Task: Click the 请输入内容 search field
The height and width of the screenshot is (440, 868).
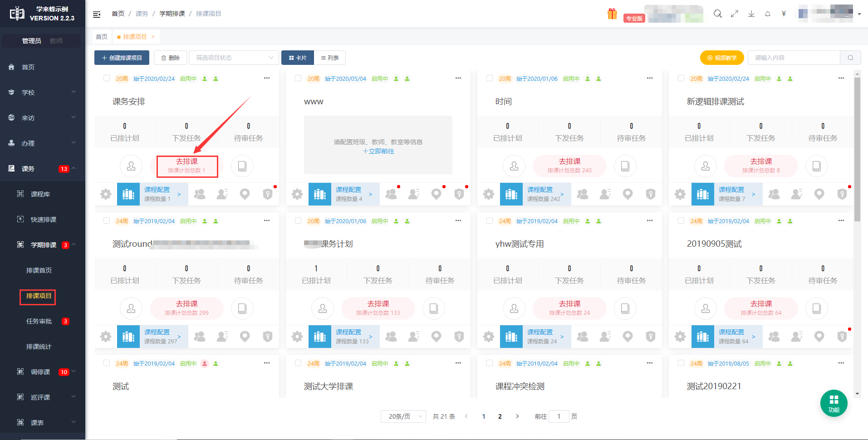Action: click(794, 58)
